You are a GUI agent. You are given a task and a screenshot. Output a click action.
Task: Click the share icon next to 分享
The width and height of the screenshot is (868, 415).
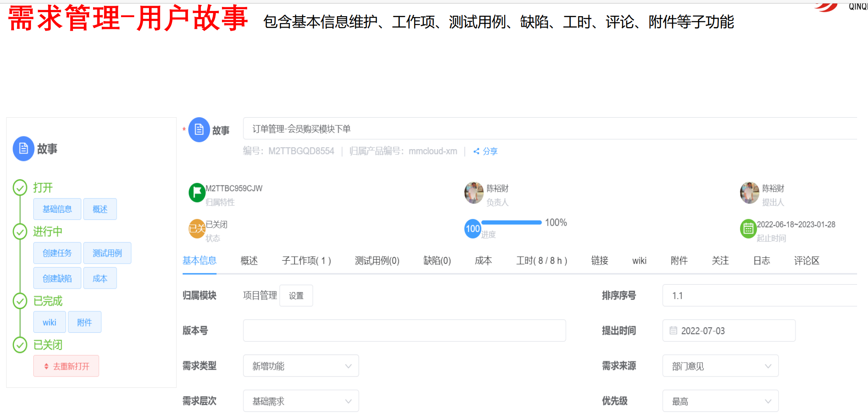tap(476, 151)
